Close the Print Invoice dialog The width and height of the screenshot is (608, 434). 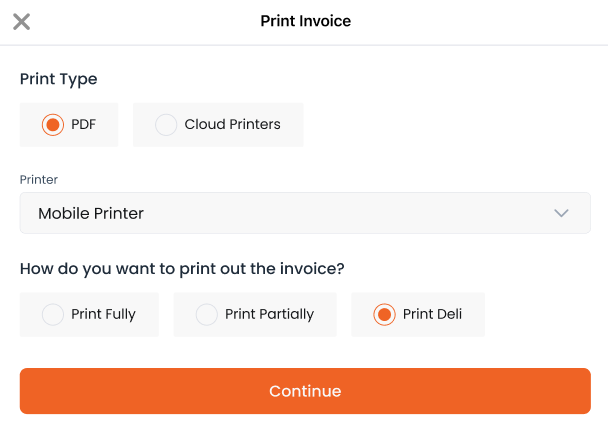click(x=21, y=21)
